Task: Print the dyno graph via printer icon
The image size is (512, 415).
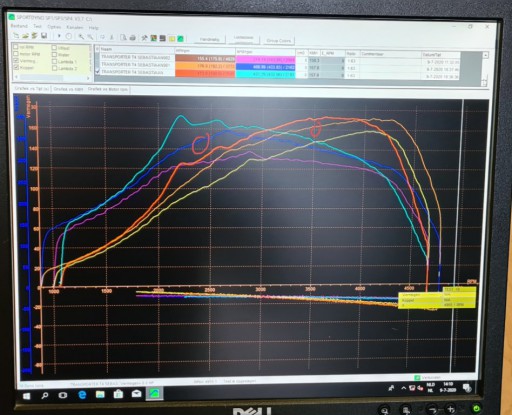Action: coord(132,37)
